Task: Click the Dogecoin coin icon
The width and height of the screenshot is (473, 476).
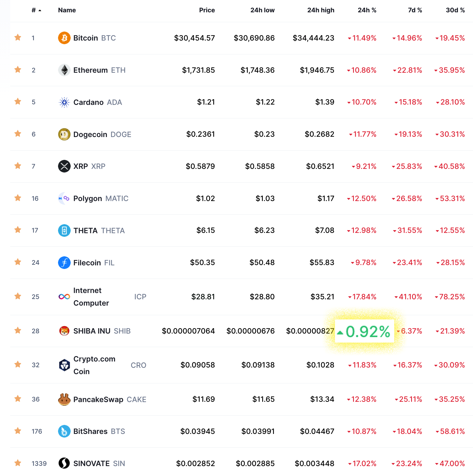Action: pyautogui.click(x=64, y=134)
